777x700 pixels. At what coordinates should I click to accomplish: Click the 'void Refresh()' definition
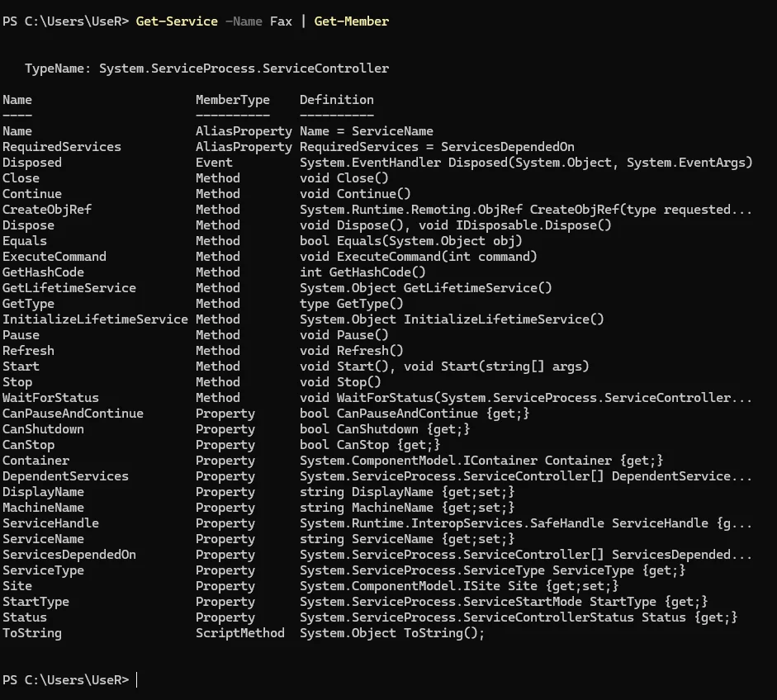(352, 351)
